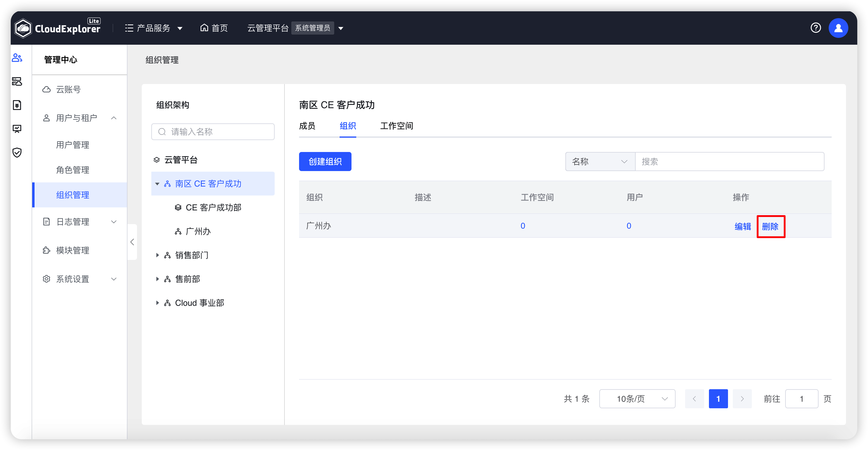868x450 pixels.
Task: Open the monitoring chart icon in left rail
Action: click(17, 129)
